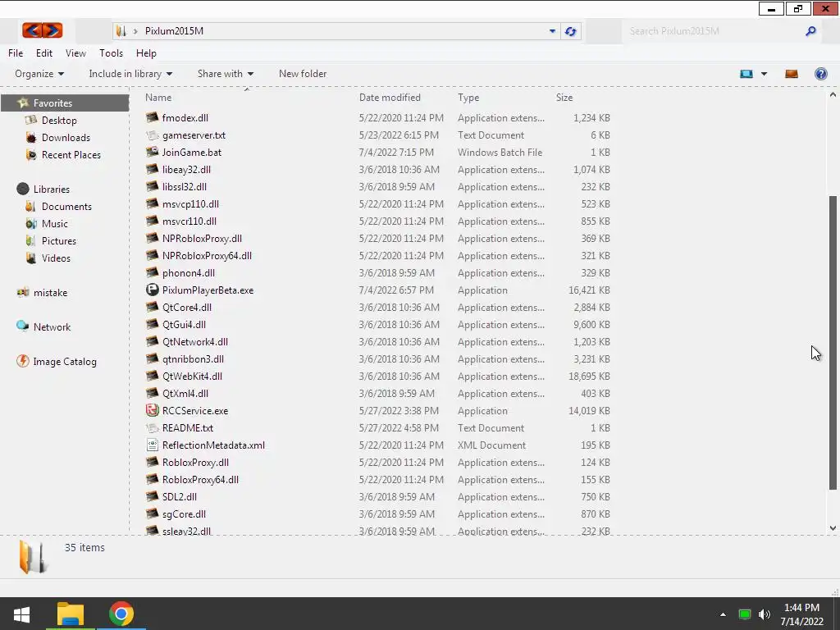The image size is (840, 630).
Task: Open Downloads in Favorites sidebar
Action: 66,138
